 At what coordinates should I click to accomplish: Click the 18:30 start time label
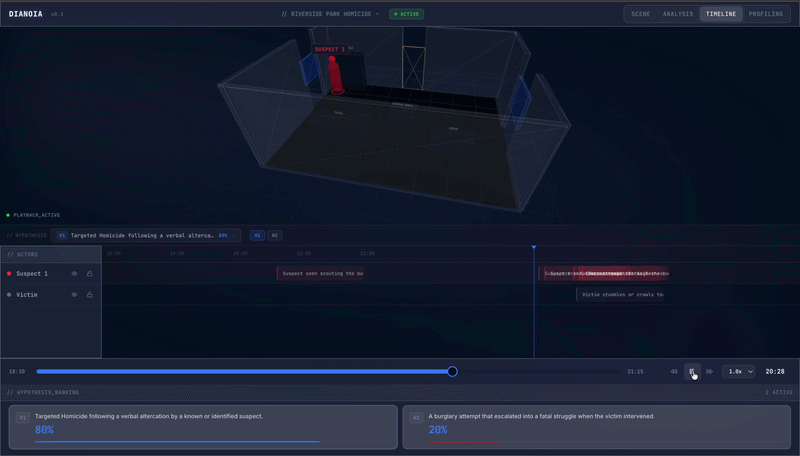17,372
